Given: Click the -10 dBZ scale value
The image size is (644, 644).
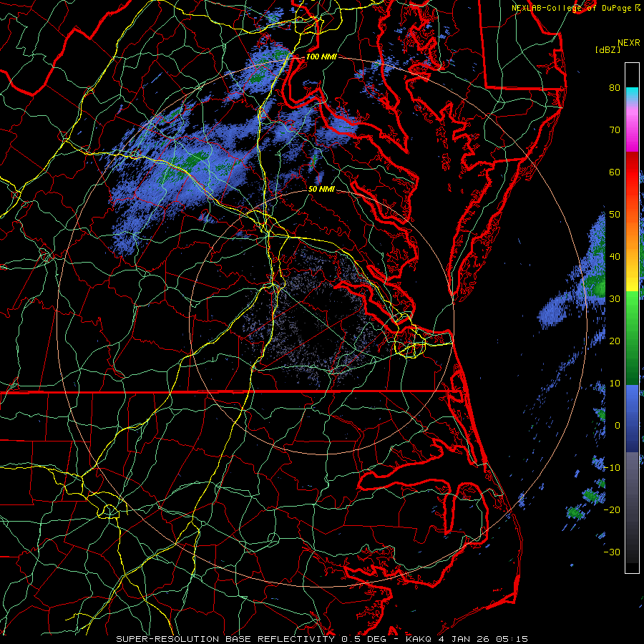Looking at the screenshot, I should click(613, 468).
